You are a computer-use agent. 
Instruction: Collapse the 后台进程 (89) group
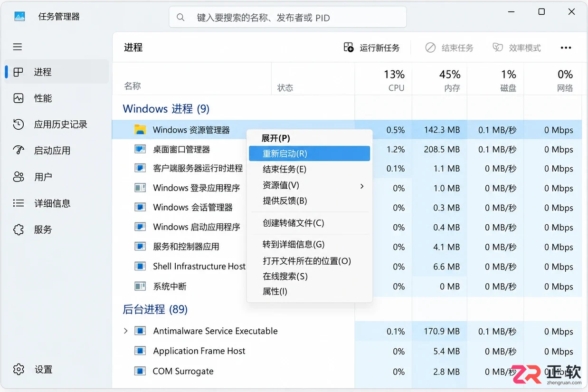pos(155,309)
